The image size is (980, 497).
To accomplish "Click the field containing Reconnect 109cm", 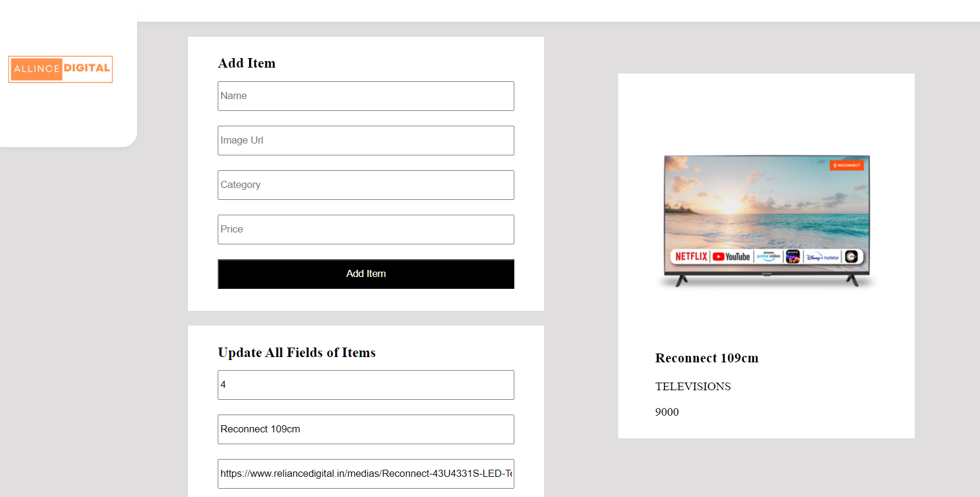I will [366, 429].
